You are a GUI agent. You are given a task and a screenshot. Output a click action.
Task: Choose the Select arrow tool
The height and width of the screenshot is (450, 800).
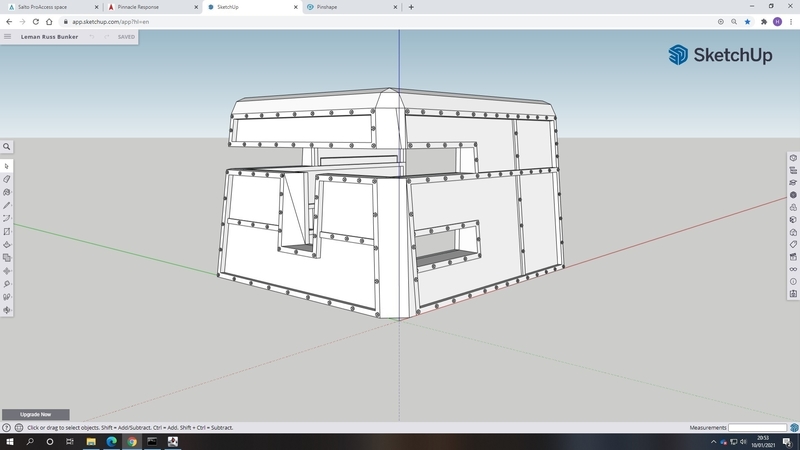pos(7,166)
